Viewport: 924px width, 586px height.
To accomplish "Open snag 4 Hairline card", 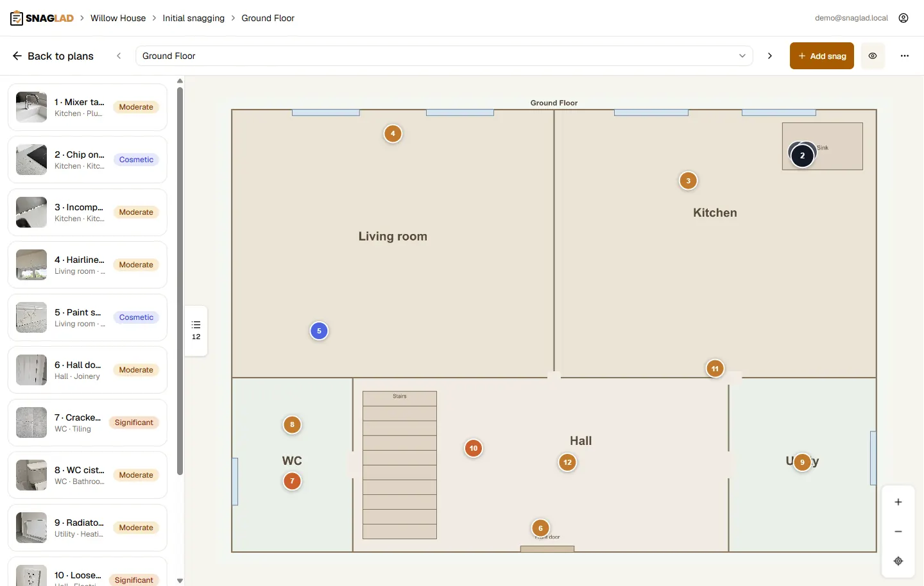I will [x=87, y=265].
